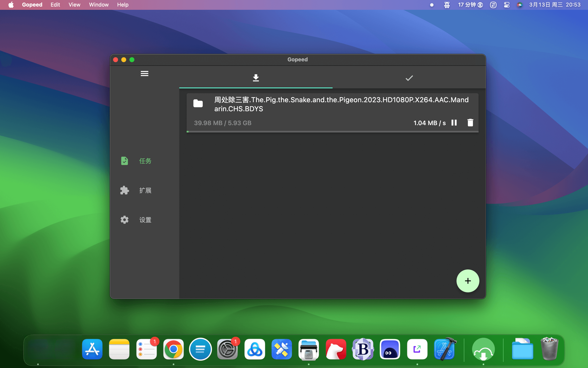
Task: Open the Window menu
Action: pos(99,5)
